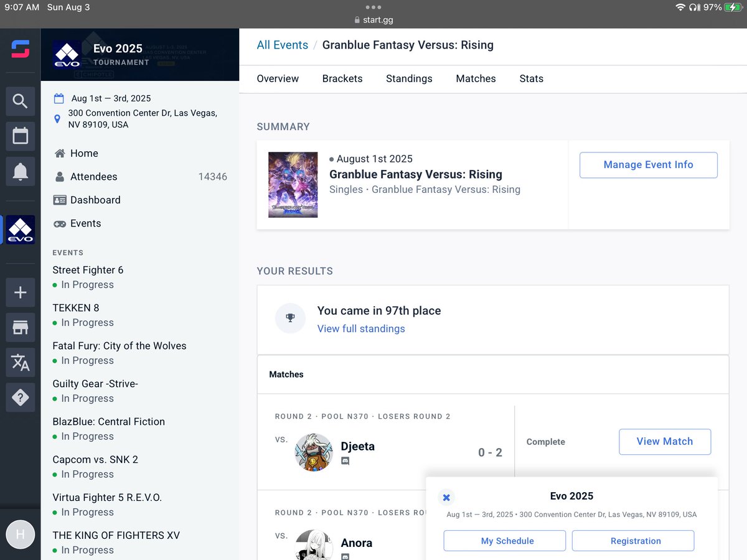Click the Anora opponent name

357,543
